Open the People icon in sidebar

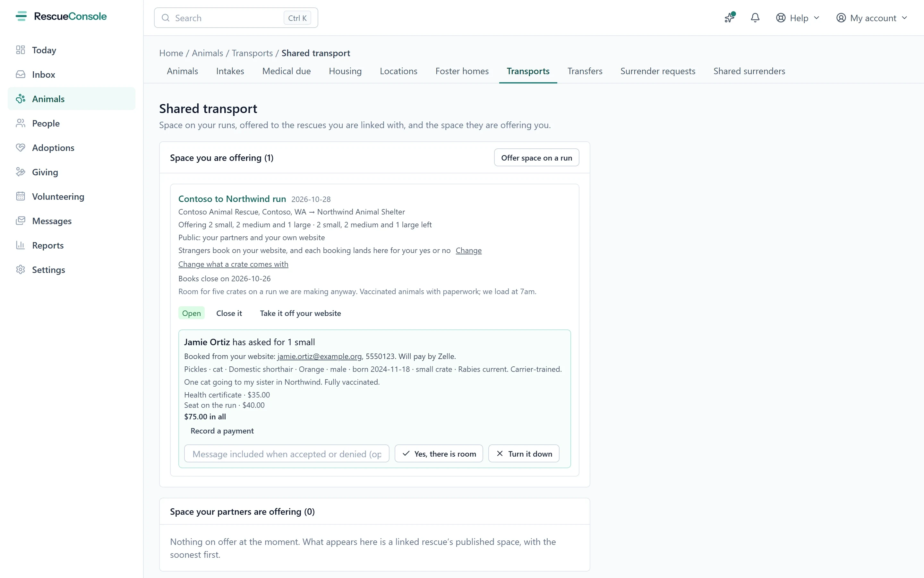(x=21, y=124)
